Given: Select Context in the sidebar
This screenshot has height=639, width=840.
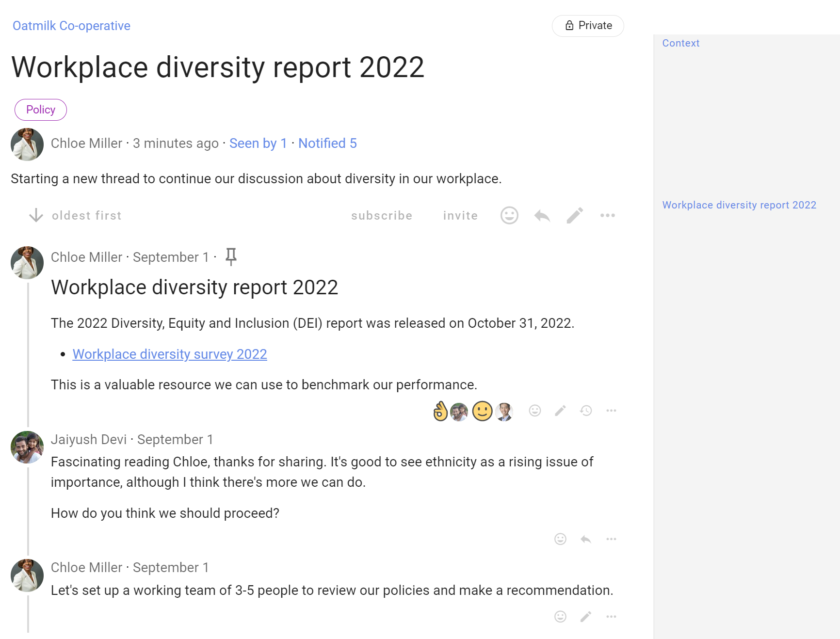Looking at the screenshot, I should pyautogui.click(x=680, y=43).
